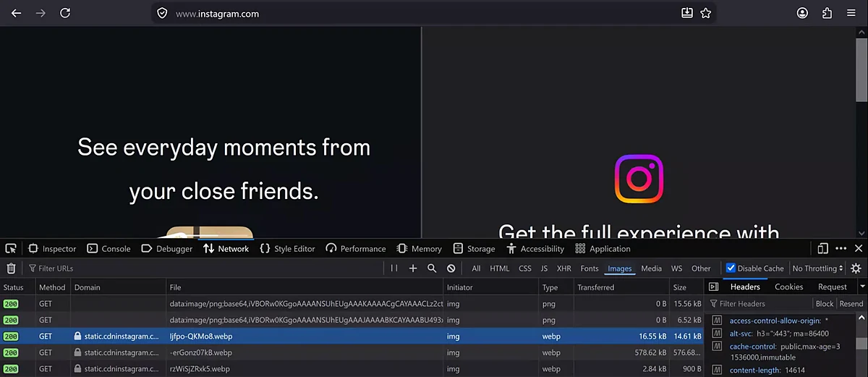The width and height of the screenshot is (868, 377).
Task: Clear network log with trash icon
Action: (x=11, y=268)
